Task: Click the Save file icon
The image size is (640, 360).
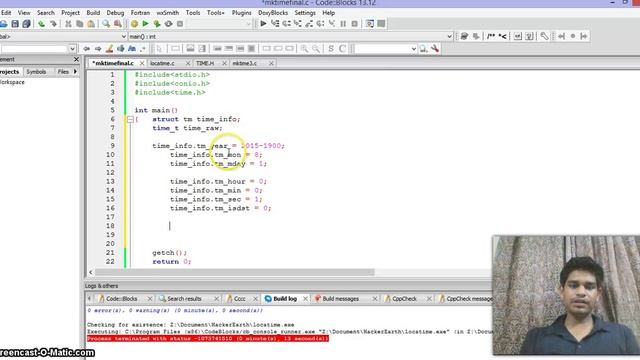Action: (15, 24)
